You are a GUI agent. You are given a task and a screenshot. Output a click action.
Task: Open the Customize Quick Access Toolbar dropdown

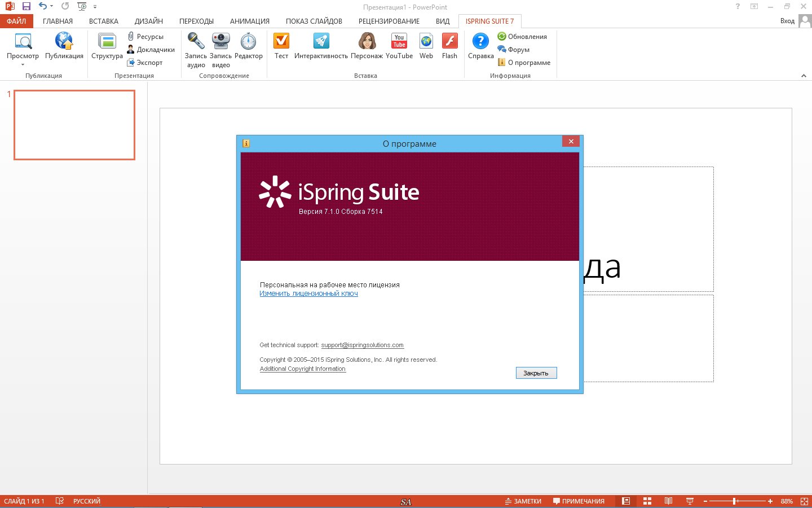(95, 7)
